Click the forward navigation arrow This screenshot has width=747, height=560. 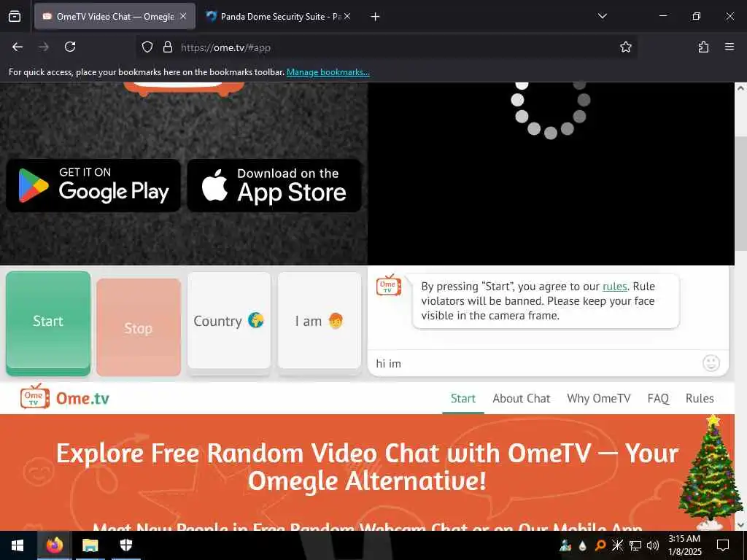click(x=44, y=47)
